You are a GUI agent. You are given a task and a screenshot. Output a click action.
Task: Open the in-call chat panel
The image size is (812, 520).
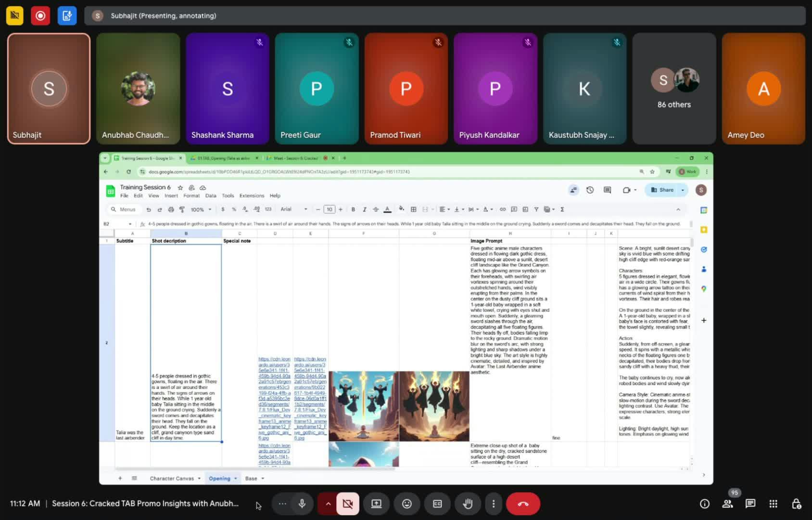click(750, 504)
